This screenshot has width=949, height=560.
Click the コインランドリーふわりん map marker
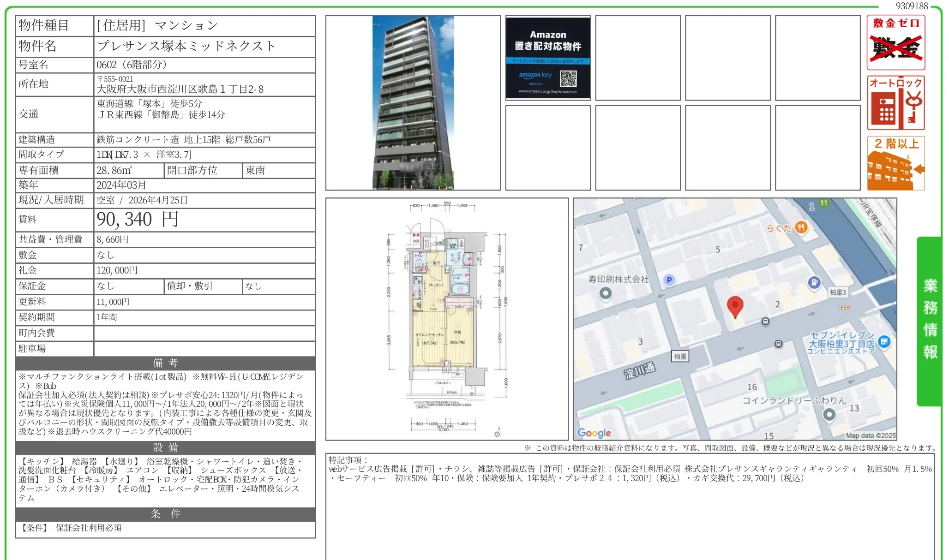pos(829,414)
